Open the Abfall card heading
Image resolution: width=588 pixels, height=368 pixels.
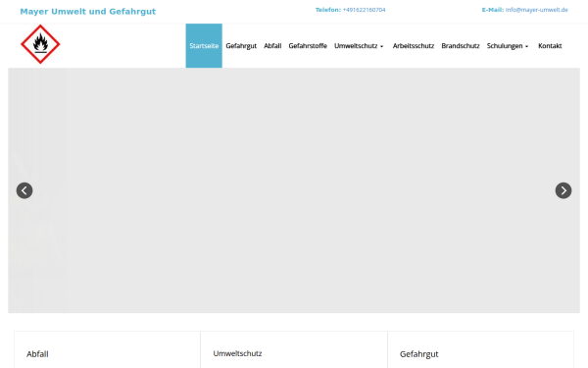pyautogui.click(x=37, y=354)
